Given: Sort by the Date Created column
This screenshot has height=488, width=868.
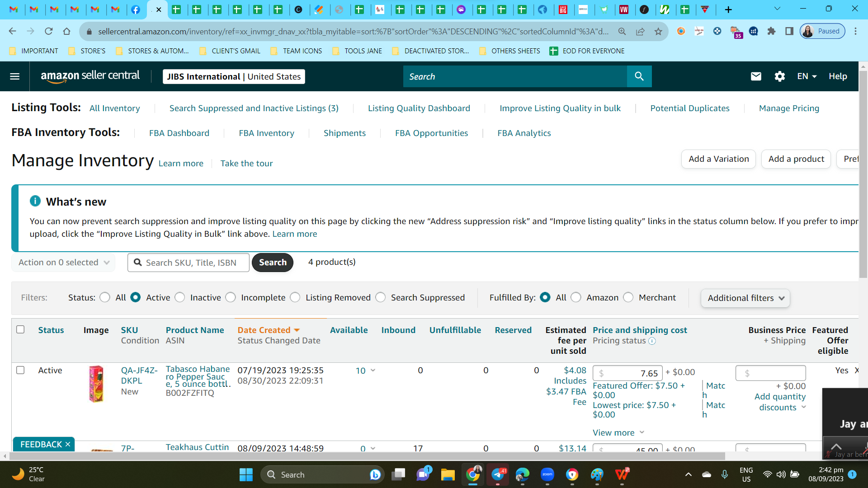Looking at the screenshot, I should click(269, 330).
